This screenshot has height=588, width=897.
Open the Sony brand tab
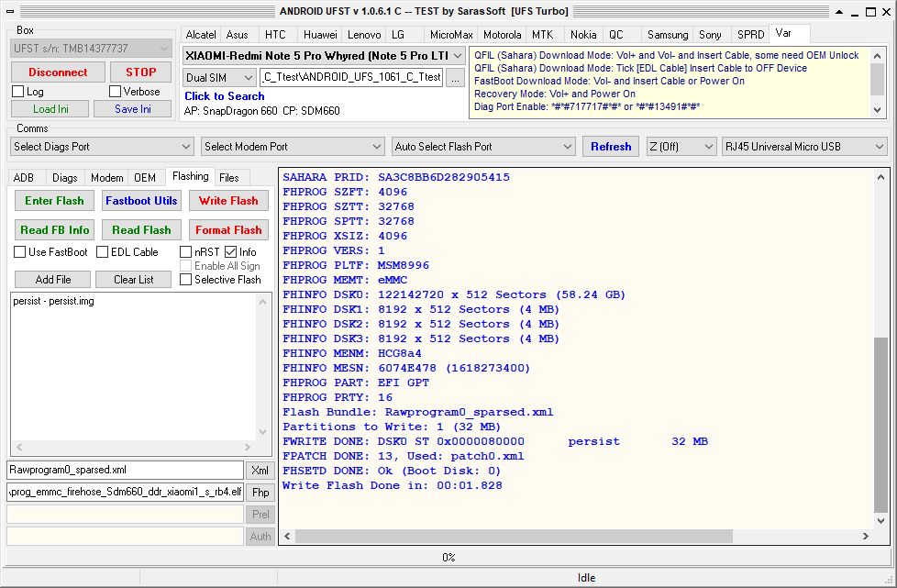[710, 35]
